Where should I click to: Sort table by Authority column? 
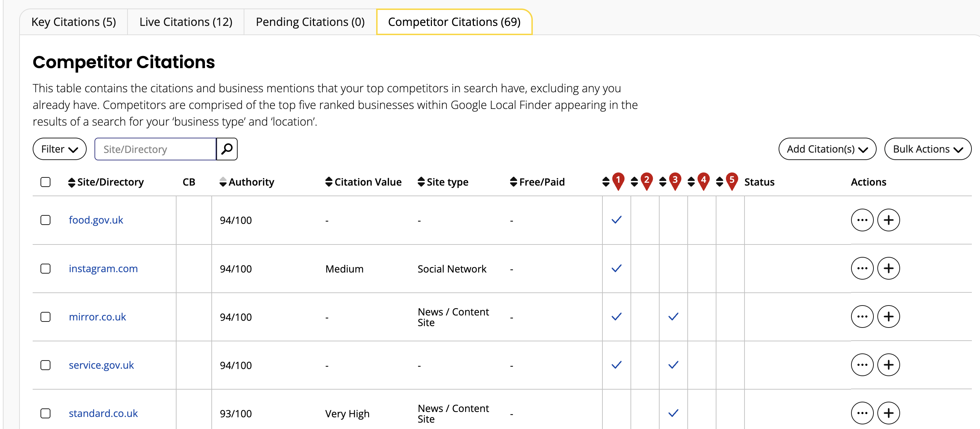coord(247,182)
